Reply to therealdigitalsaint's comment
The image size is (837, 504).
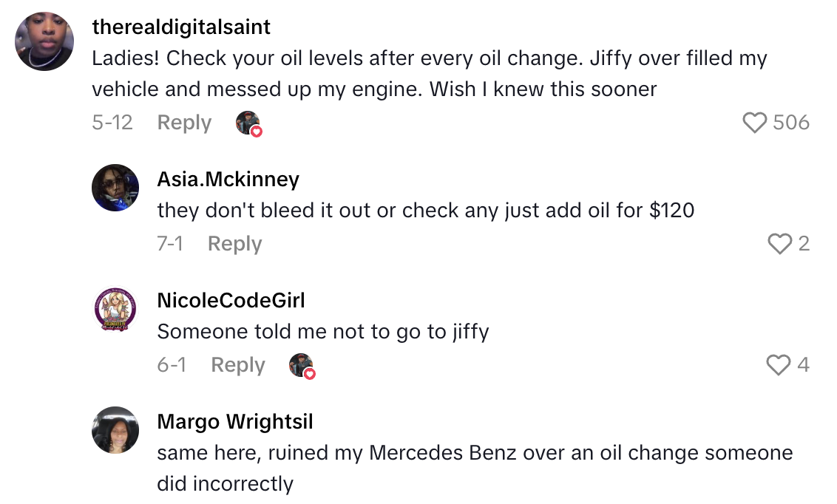point(183,123)
